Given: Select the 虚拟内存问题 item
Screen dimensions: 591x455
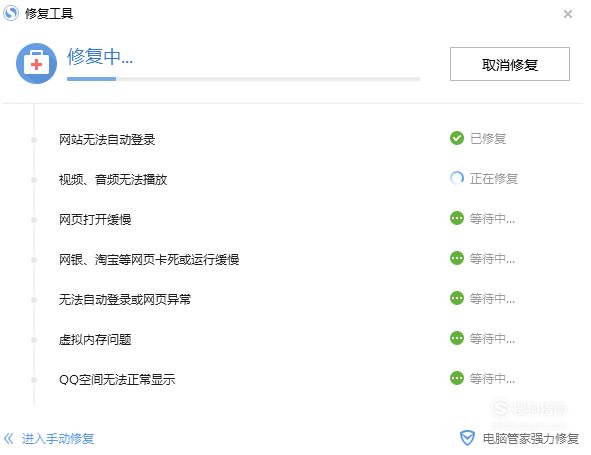Looking at the screenshot, I should click(x=95, y=339).
